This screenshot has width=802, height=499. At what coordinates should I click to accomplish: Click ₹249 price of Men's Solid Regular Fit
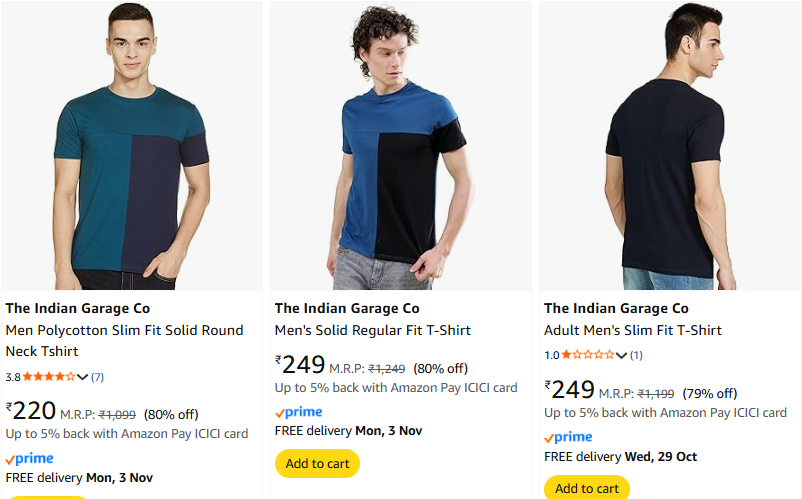[300, 365]
